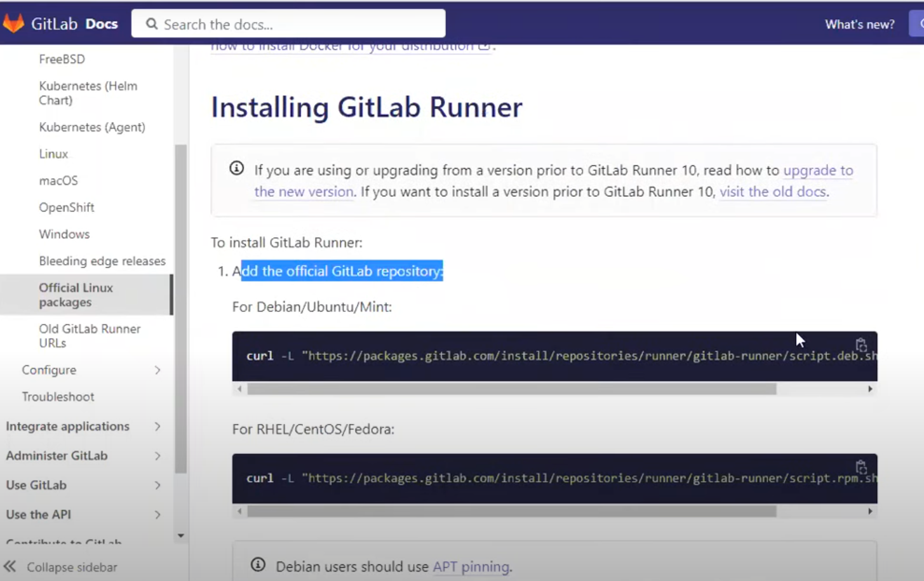The width and height of the screenshot is (924, 581).
Task: Click the RHEL code block horizontal scrollbar
Action: [x=512, y=511]
